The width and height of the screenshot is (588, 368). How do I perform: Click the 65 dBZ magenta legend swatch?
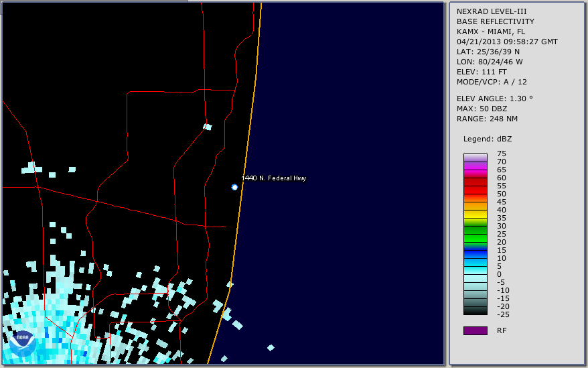pyautogui.click(x=475, y=174)
